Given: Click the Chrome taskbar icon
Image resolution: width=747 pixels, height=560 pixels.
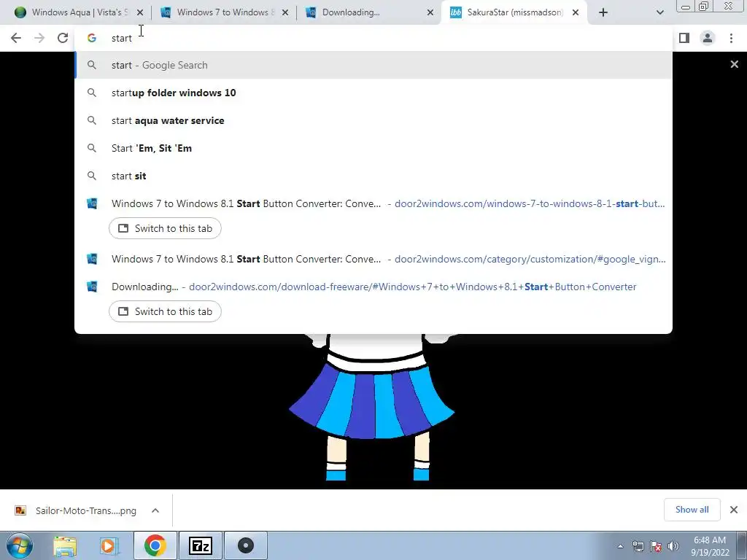Looking at the screenshot, I should coord(155,545).
